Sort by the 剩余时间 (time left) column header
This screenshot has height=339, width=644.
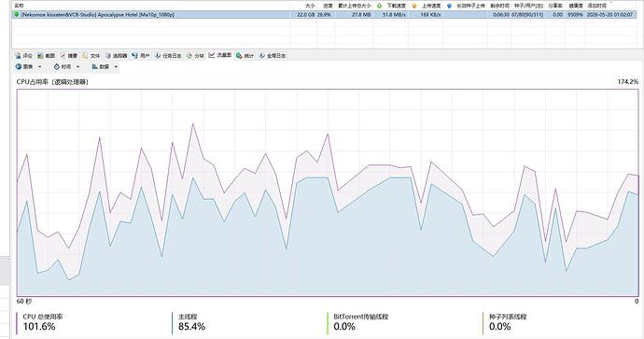[500, 6]
